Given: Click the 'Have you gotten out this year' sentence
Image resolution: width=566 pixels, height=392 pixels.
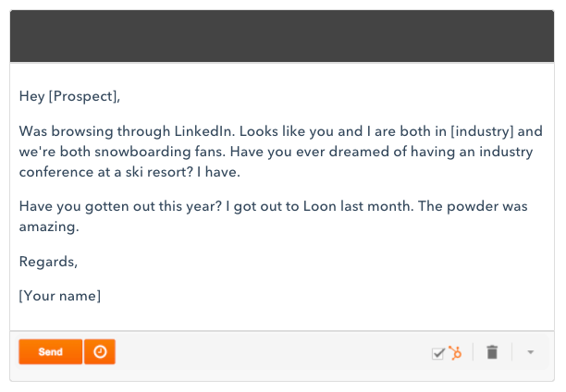Looking at the screenshot, I should (x=120, y=206).
